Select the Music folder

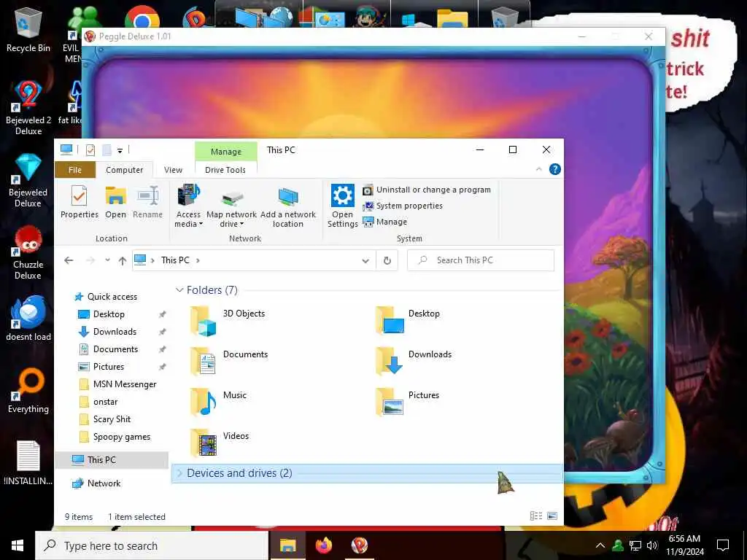[x=219, y=402]
